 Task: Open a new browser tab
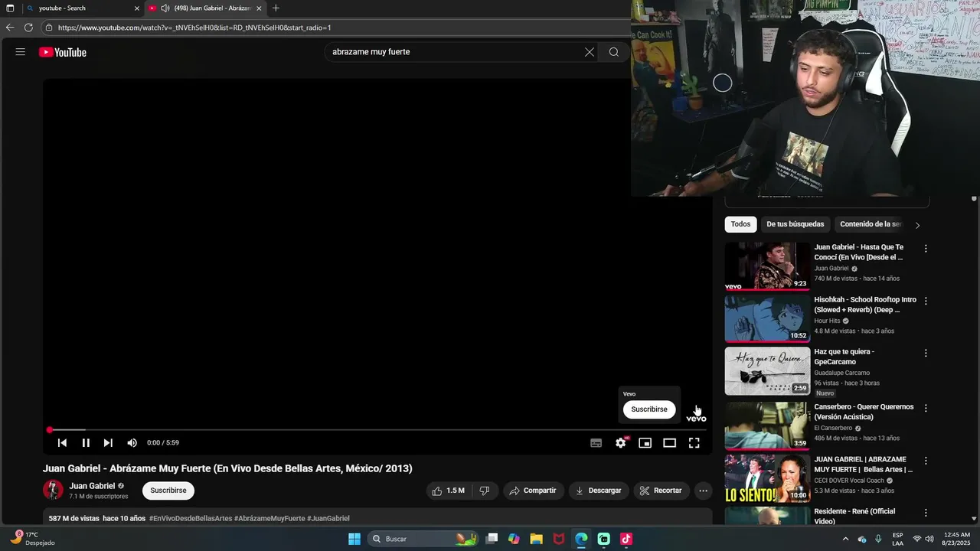coord(276,8)
